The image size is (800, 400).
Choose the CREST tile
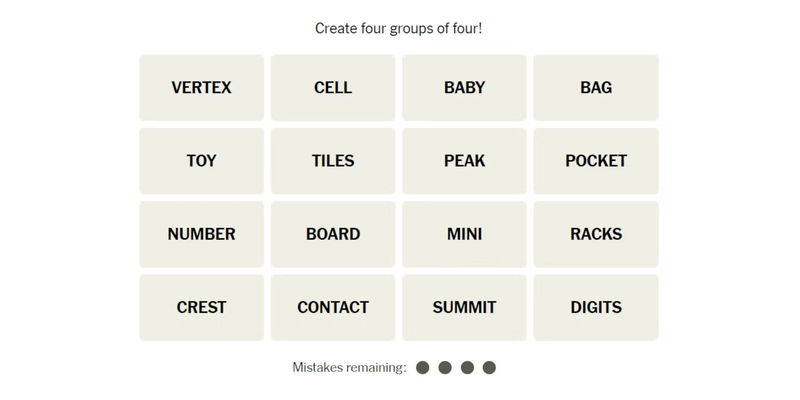(x=201, y=307)
